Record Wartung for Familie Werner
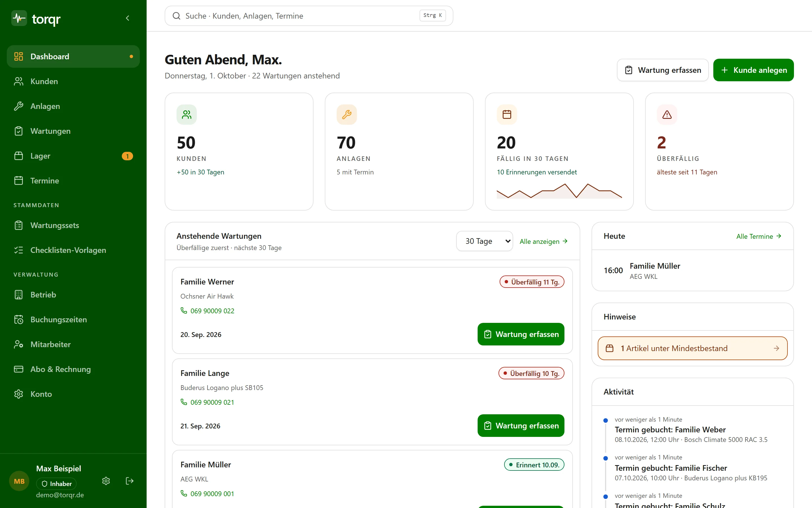Viewport: 812px width, 508px height. pos(521,334)
